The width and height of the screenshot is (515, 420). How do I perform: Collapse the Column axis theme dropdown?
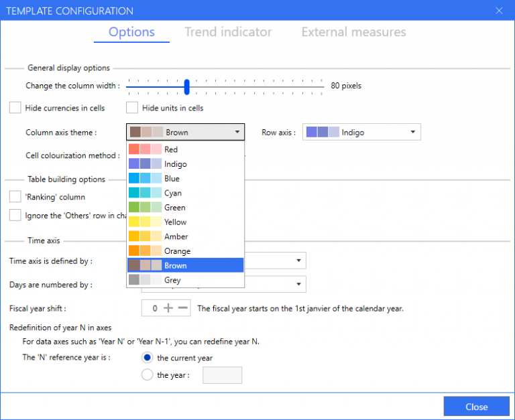tap(186, 132)
